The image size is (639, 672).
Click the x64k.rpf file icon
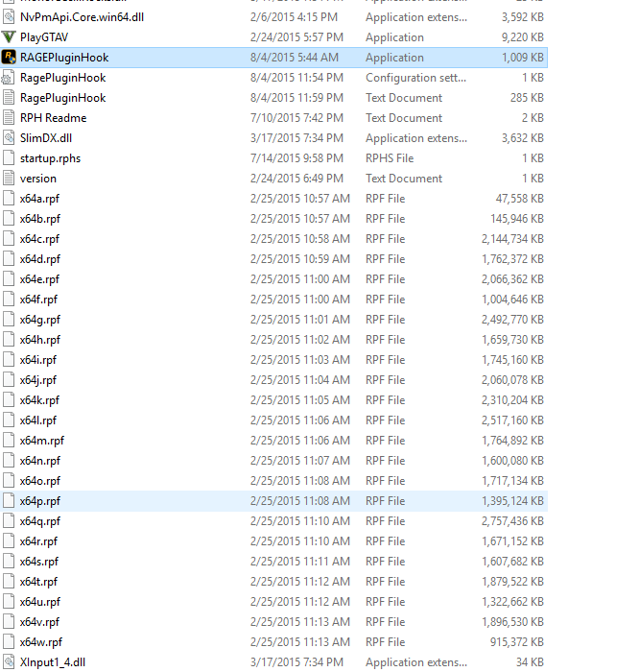click(9, 400)
